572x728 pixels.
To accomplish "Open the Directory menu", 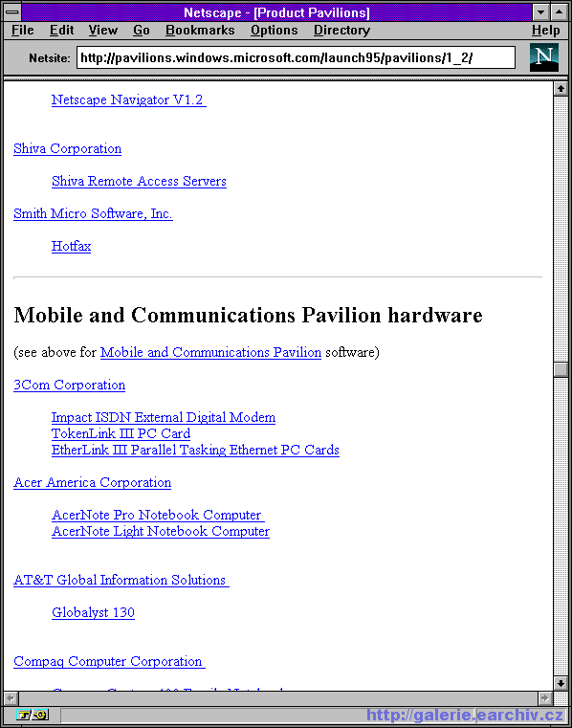I will click(x=341, y=31).
